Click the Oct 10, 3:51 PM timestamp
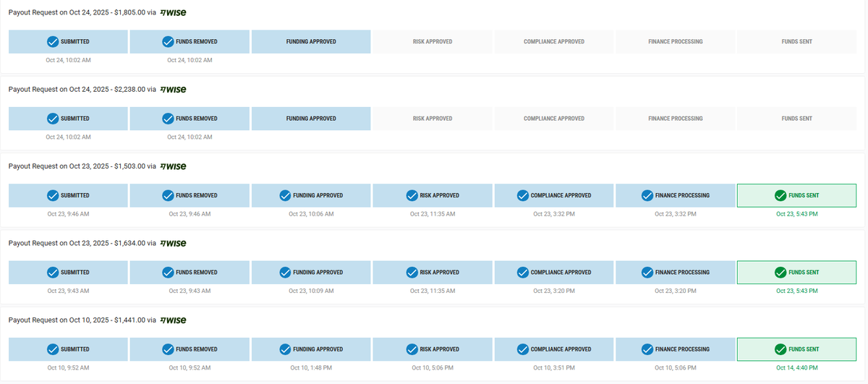 (554, 367)
